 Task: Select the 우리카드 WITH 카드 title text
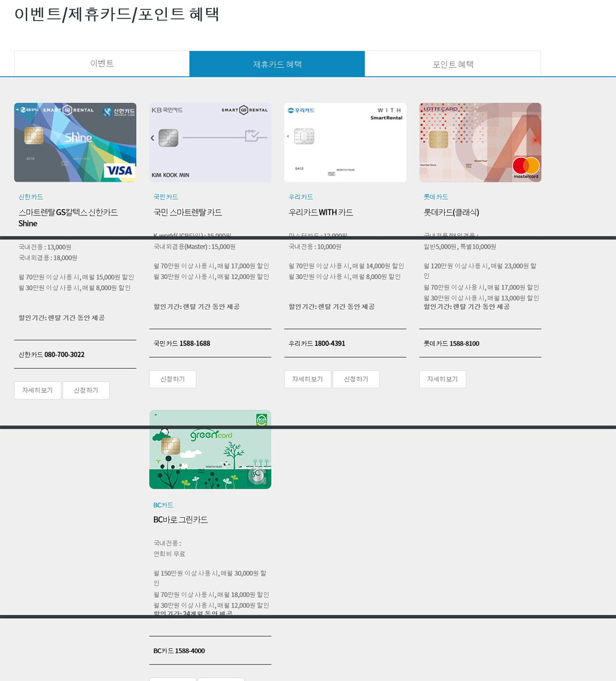click(321, 212)
